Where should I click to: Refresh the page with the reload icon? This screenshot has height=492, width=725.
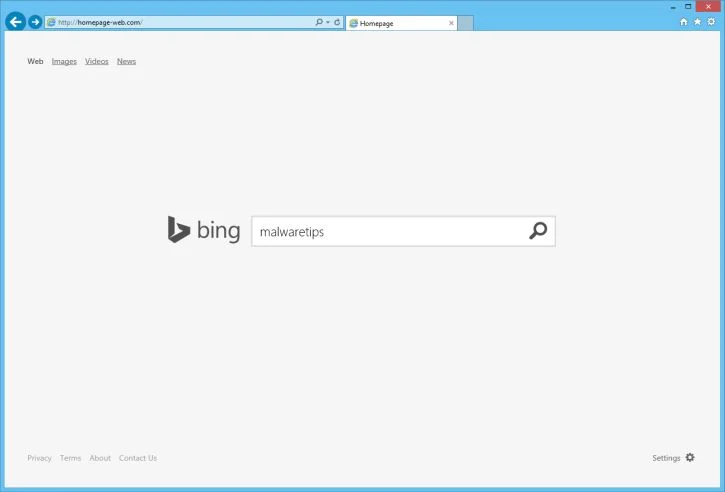tap(337, 22)
